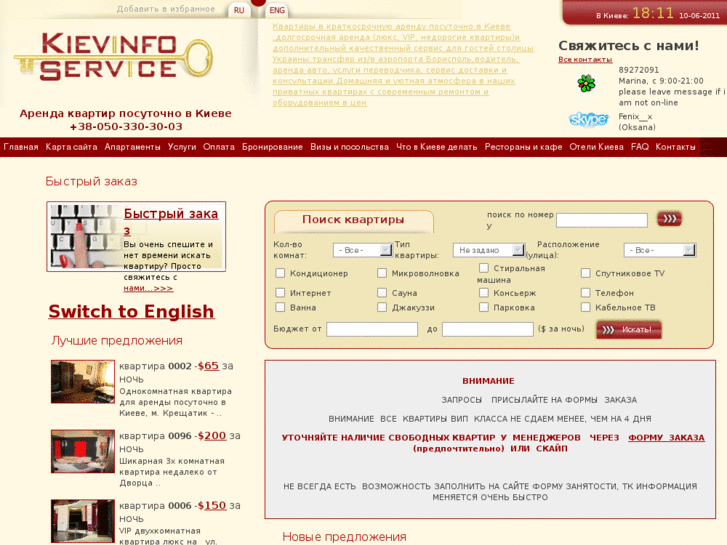The height and width of the screenshot is (545, 727).
Task: Toggle the Кондиционер checkbox
Action: click(280, 273)
